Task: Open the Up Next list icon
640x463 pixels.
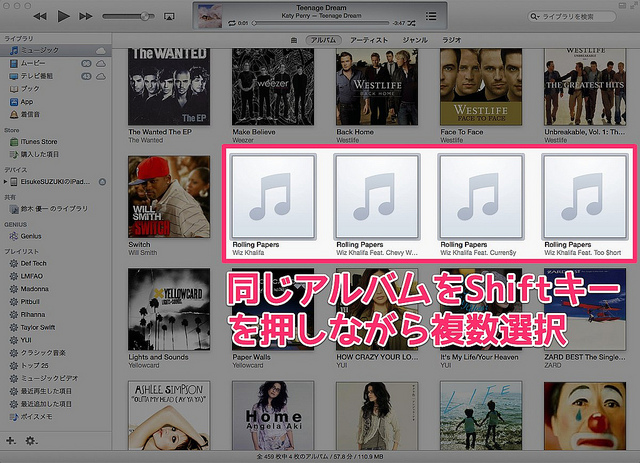Action: pos(431,16)
